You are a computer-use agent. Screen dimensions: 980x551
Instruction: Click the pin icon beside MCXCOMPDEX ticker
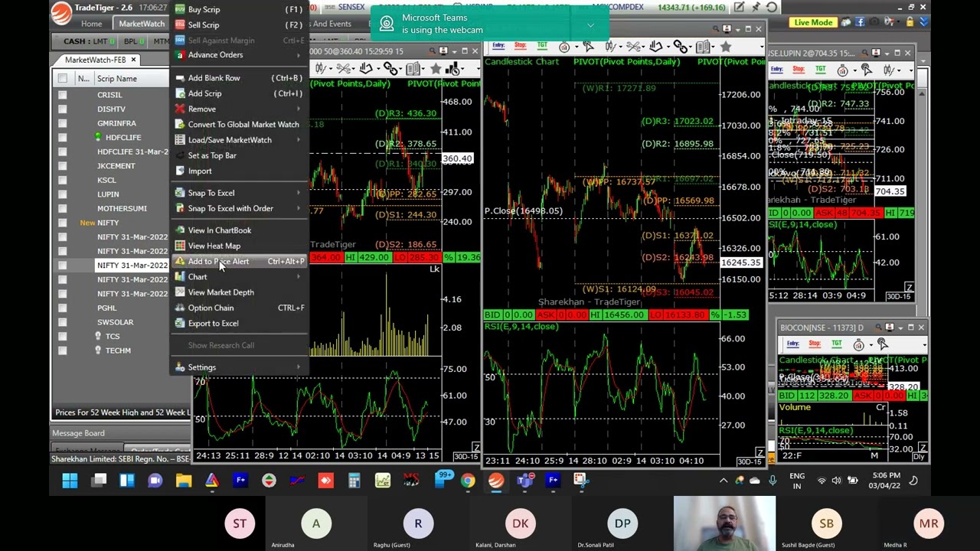tap(755, 7)
